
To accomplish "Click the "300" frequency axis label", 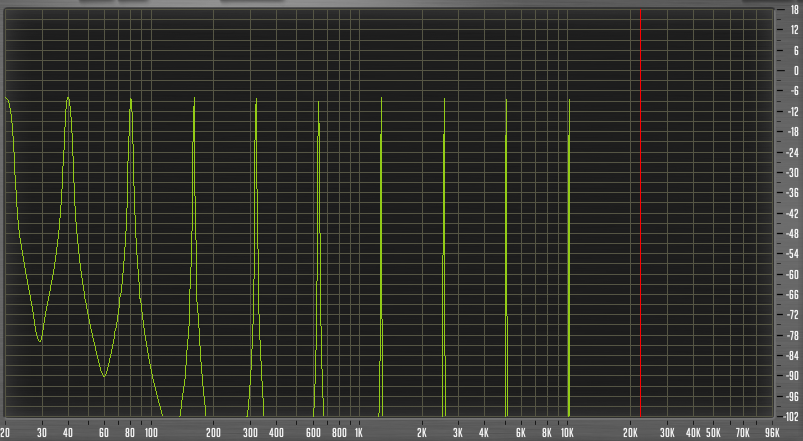I will pos(250,433).
